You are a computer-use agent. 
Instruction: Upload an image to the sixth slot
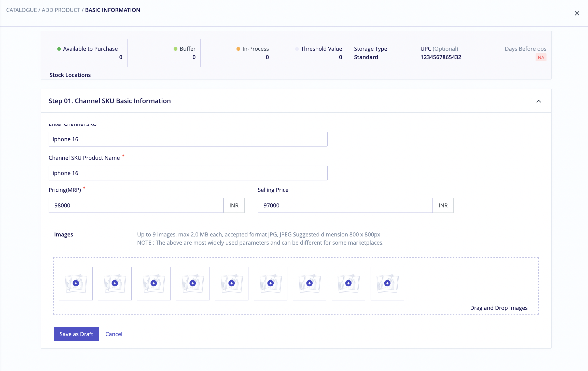click(x=270, y=284)
